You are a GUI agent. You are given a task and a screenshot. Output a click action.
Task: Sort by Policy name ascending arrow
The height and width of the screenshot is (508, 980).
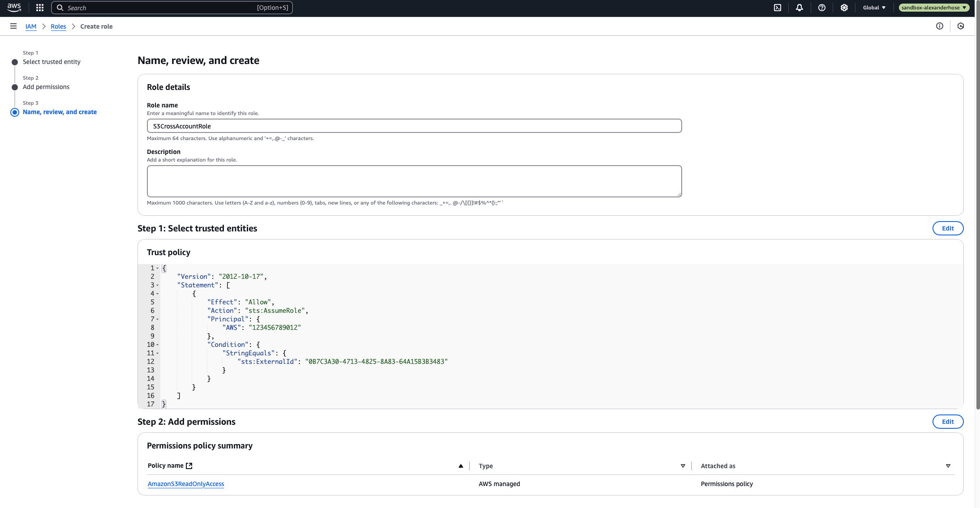[x=461, y=466]
